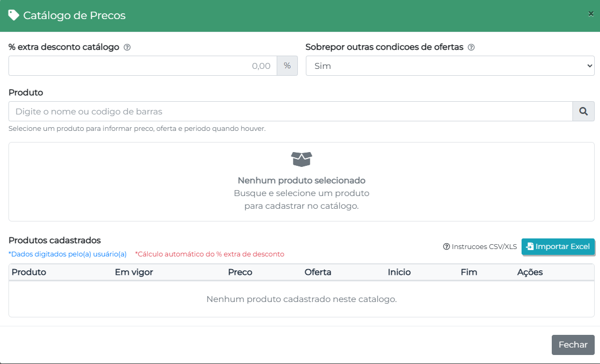Click the magnifier search button

coord(584,111)
